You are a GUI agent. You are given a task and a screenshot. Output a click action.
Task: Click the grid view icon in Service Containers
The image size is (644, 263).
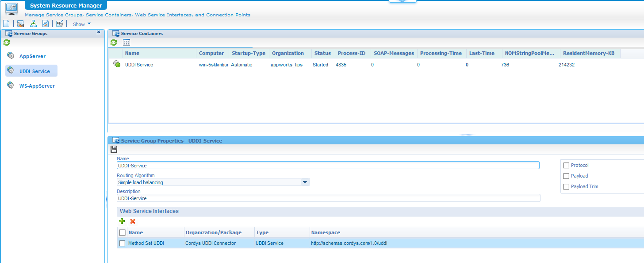tap(126, 43)
